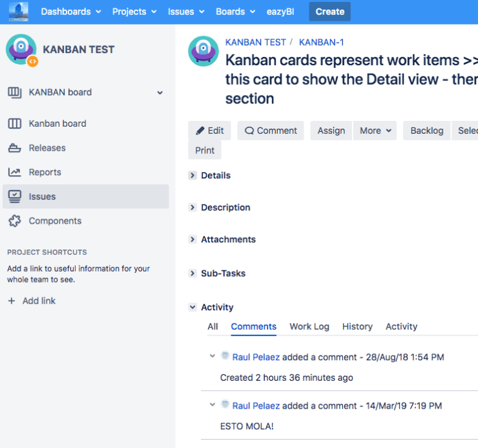Viewport: 478px width, 448px height.
Task: Collapse the 28/Aug/18 comment by Raul Pelaez
Action: pyautogui.click(x=213, y=356)
